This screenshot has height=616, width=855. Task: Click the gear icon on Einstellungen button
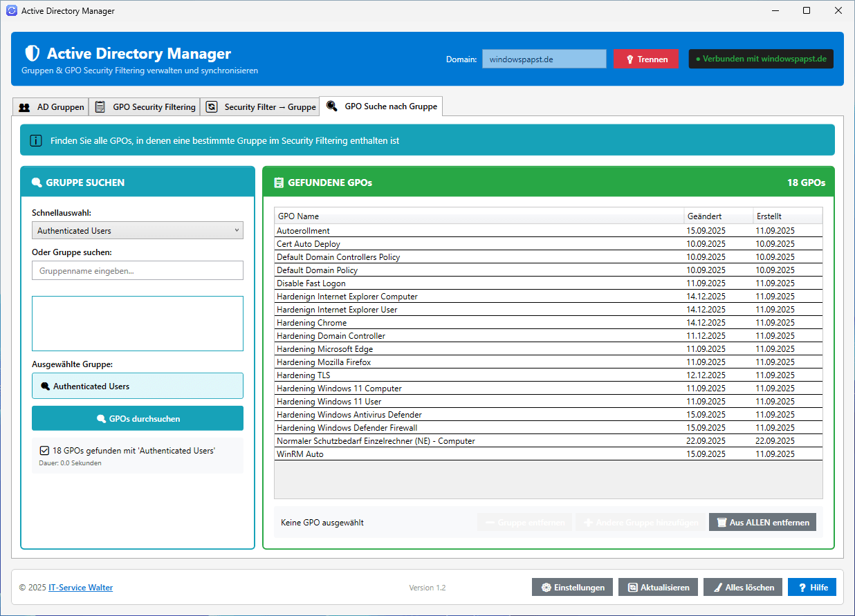click(x=546, y=588)
